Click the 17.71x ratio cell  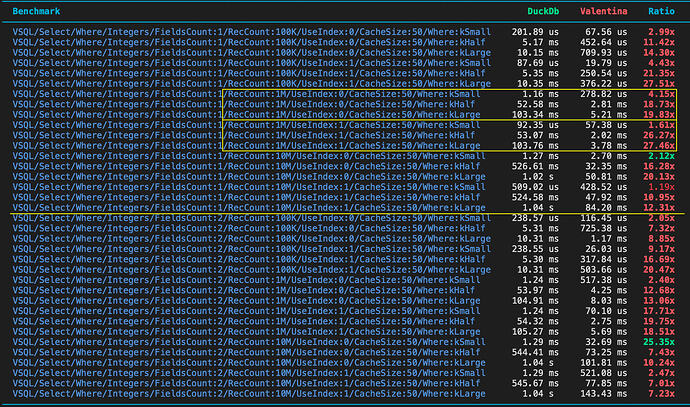[x=659, y=311]
